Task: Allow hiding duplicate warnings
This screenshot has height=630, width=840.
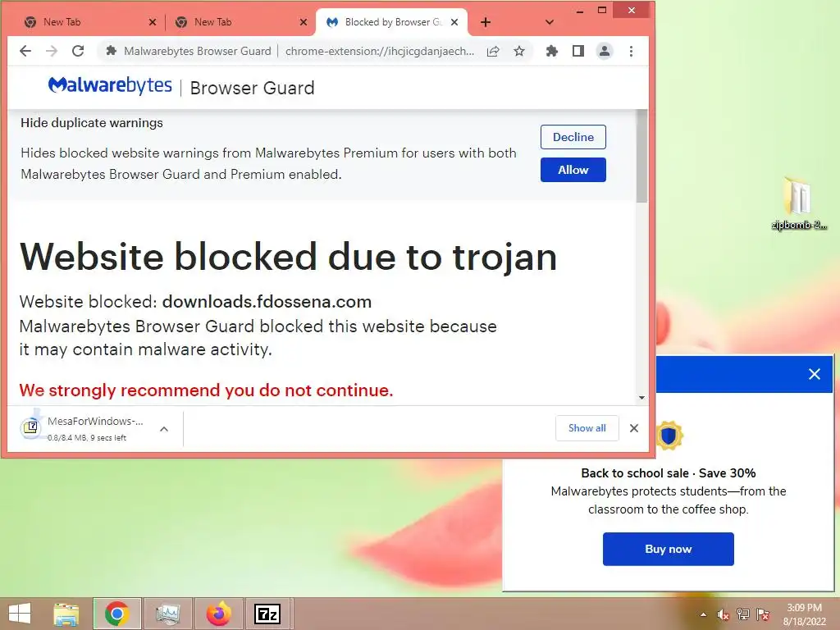Action: 573,170
